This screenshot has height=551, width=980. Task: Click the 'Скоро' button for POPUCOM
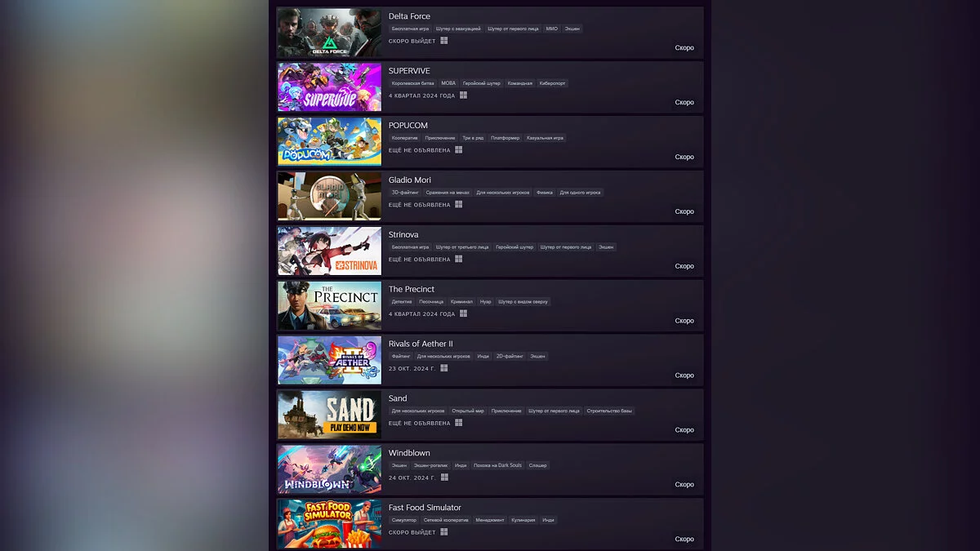[684, 157]
